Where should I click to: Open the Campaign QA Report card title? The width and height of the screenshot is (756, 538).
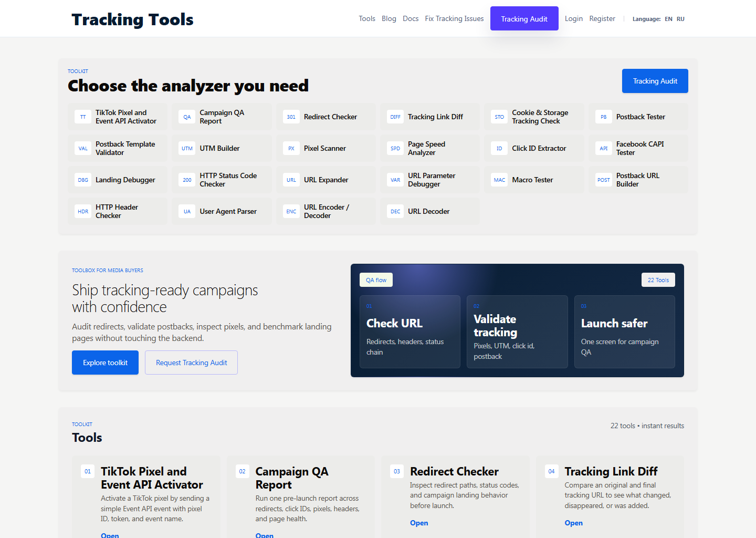(x=292, y=478)
